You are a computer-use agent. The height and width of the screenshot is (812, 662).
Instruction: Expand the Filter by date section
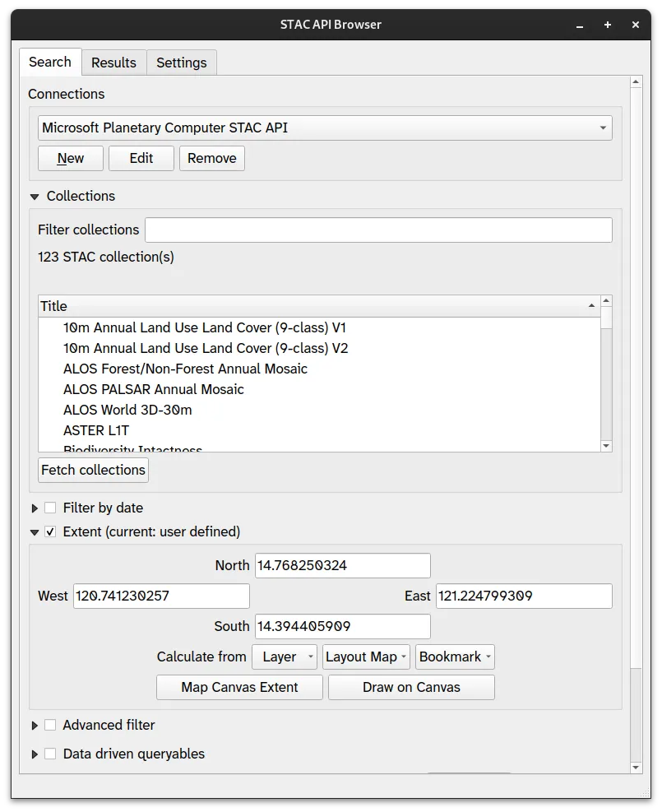pos(35,508)
